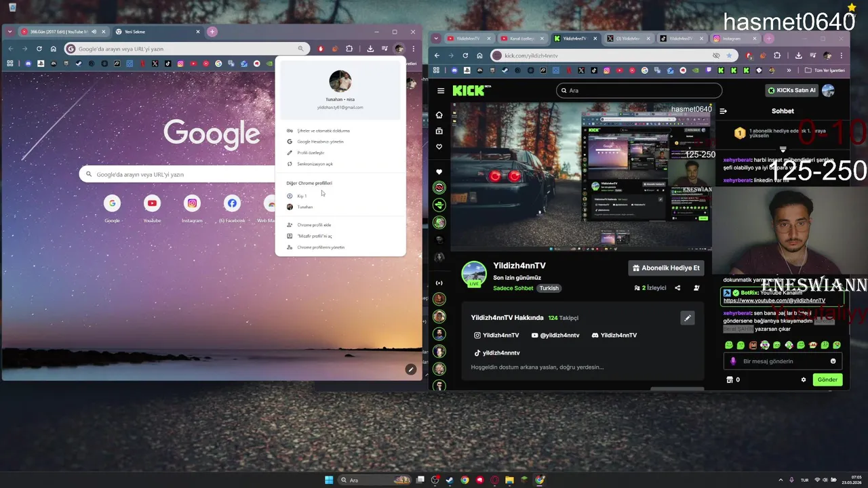This screenshot has width=868, height=488.
Task: Go to Kick home sidebar icon
Action: coord(439,115)
